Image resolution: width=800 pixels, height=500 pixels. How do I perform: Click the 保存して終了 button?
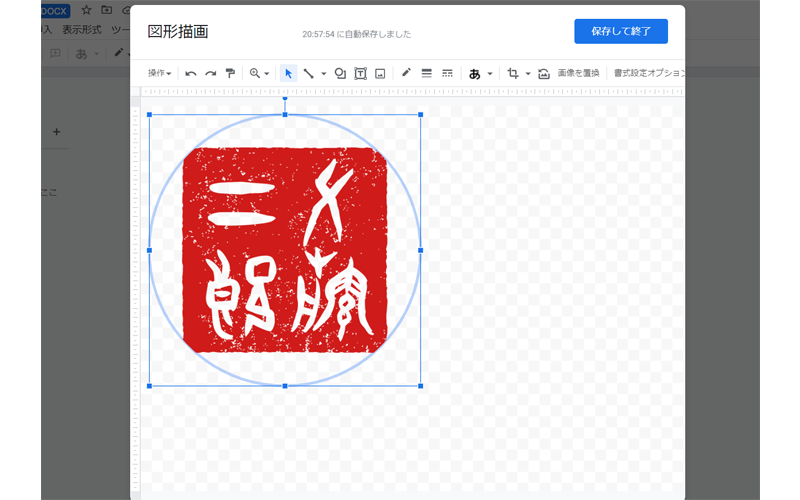(x=620, y=31)
